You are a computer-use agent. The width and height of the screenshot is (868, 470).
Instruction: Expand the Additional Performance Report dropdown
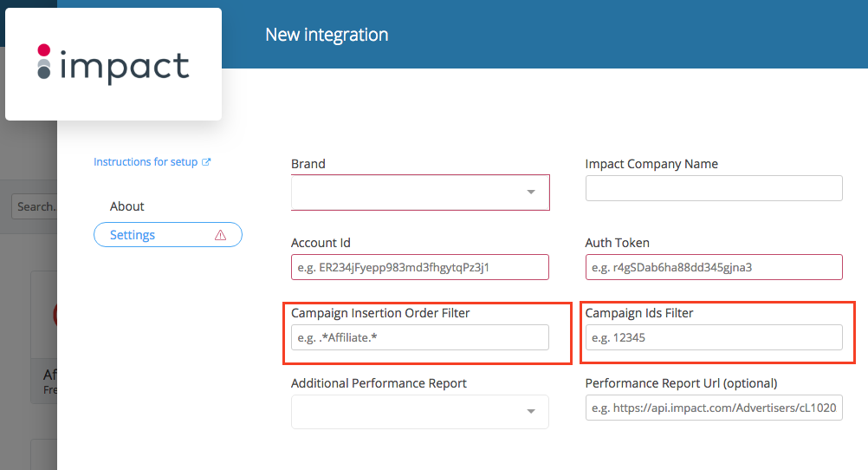pyautogui.click(x=531, y=412)
